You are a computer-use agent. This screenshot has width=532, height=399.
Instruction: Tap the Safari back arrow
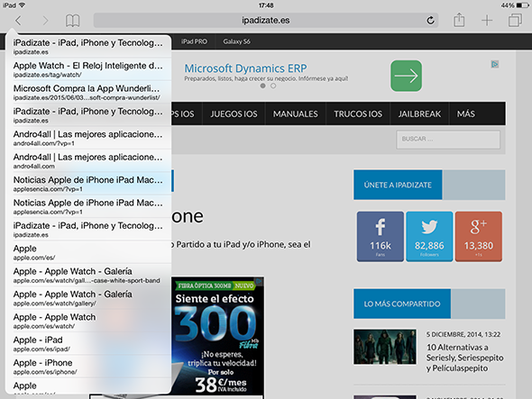click(x=18, y=21)
